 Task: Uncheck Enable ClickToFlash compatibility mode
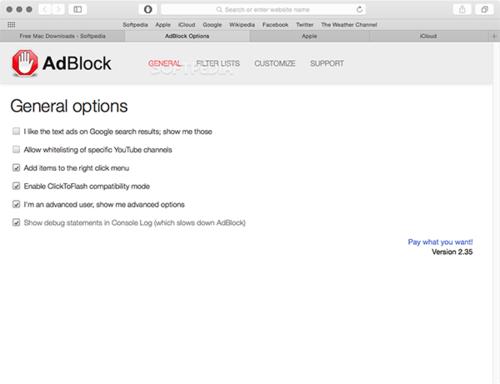(16, 186)
